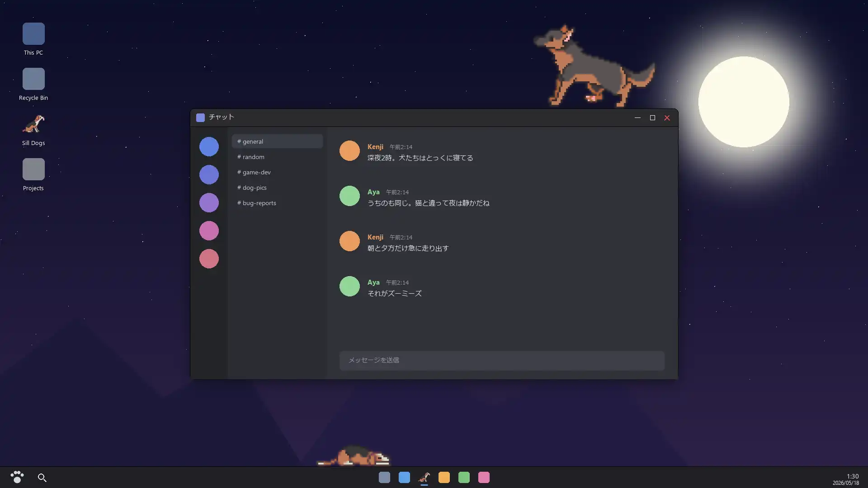Open the gray-blue taskbar app icon
This screenshot has height=488, width=868.
(x=384, y=478)
